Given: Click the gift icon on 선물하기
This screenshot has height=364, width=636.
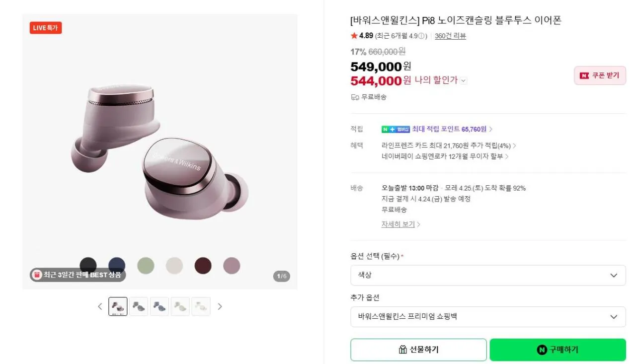Looking at the screenshot, I should pos(403,350).
